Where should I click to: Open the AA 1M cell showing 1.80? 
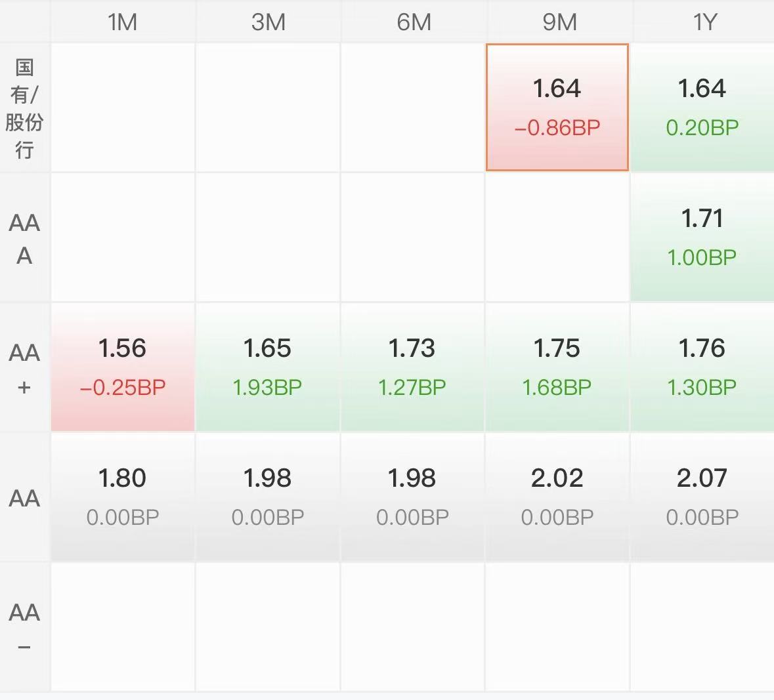(x=123, y=497)
